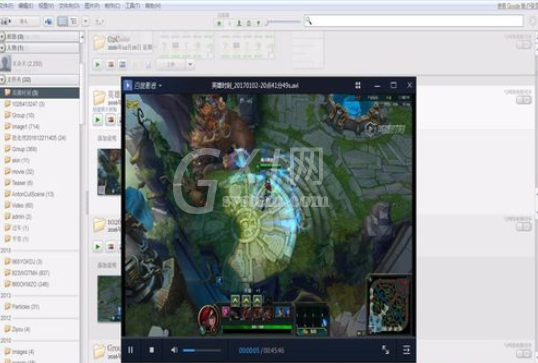Screen dimensions: 538x363
Task: Select the highlighted folder with count 3
Action: pyautogui.click(x=39, y=93)
